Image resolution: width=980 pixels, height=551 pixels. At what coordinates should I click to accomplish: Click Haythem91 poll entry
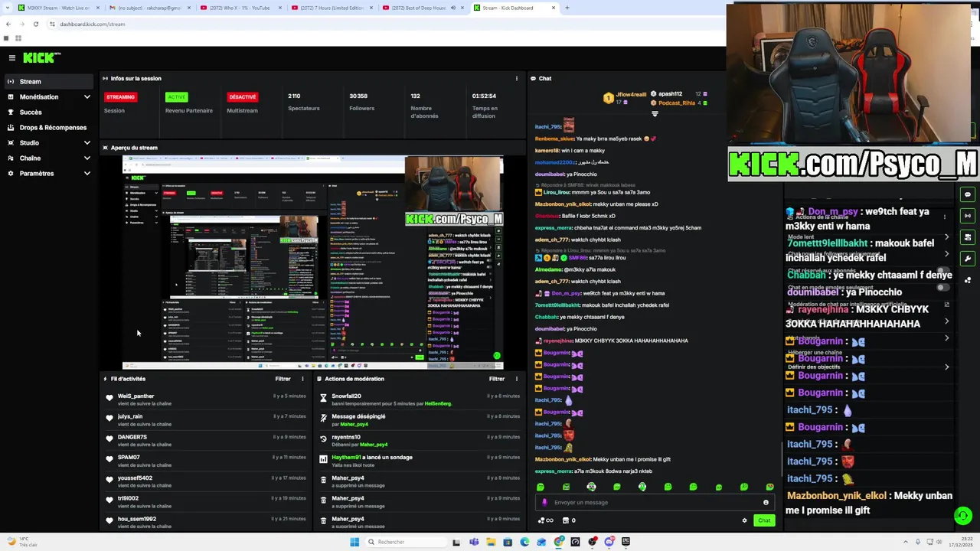pyautogui.click(x=420, y=461)
